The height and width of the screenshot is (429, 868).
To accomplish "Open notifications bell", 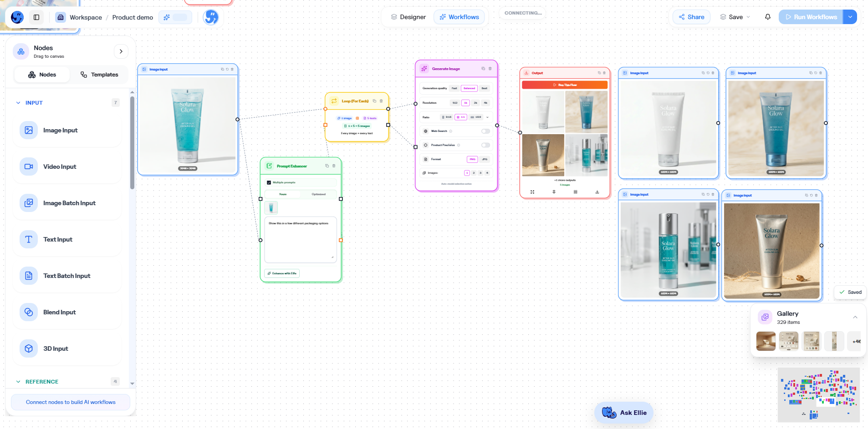I will pos(768,17).
